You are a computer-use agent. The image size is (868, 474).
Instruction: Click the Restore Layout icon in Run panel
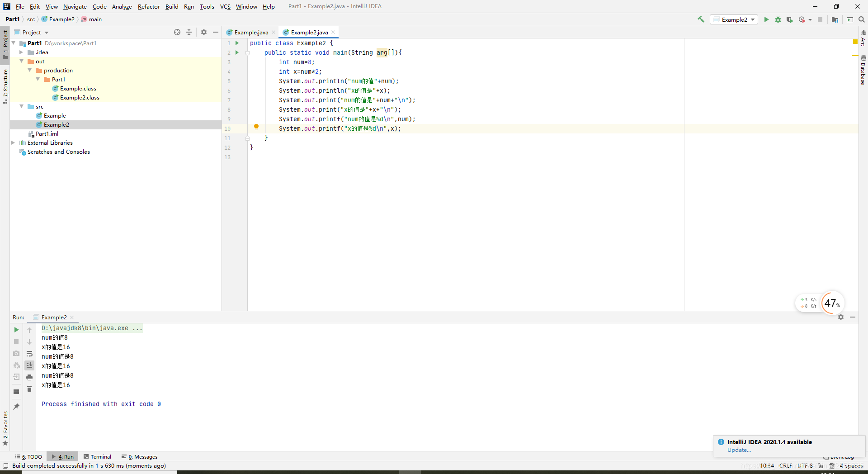(x=16, y=392)
